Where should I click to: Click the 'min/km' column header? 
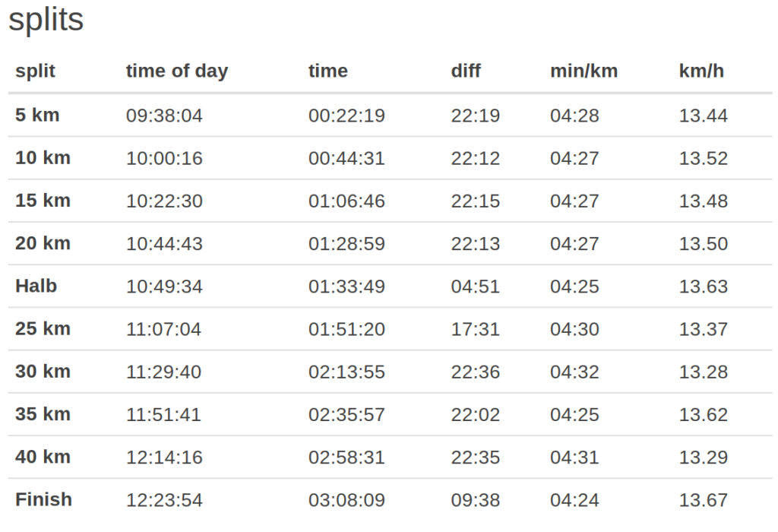583,71
